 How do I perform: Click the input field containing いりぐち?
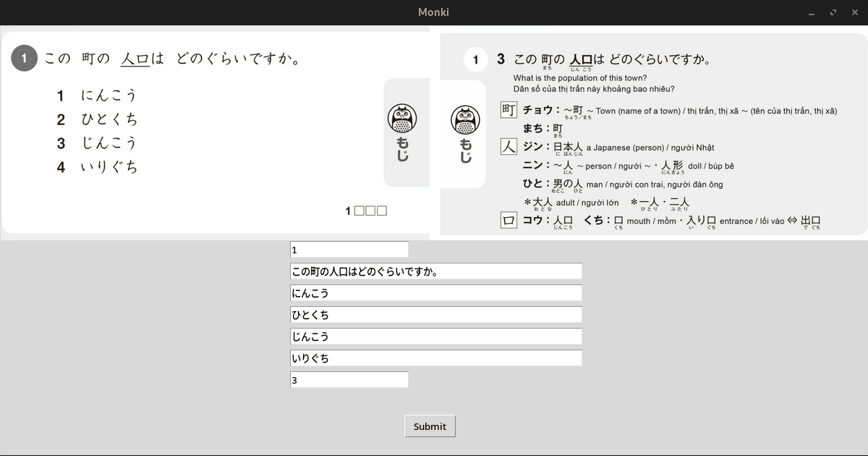click(x=436, y=358)
